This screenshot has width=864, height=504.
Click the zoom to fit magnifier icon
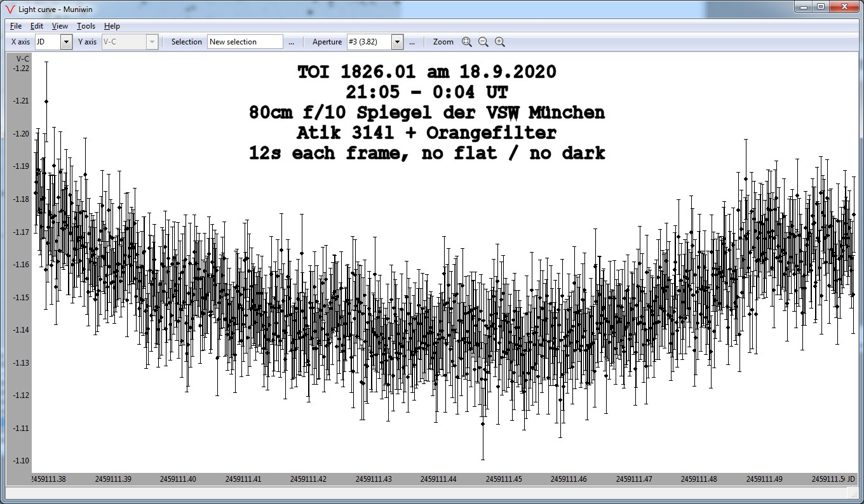pyautogui.click(x=467, y=42)
